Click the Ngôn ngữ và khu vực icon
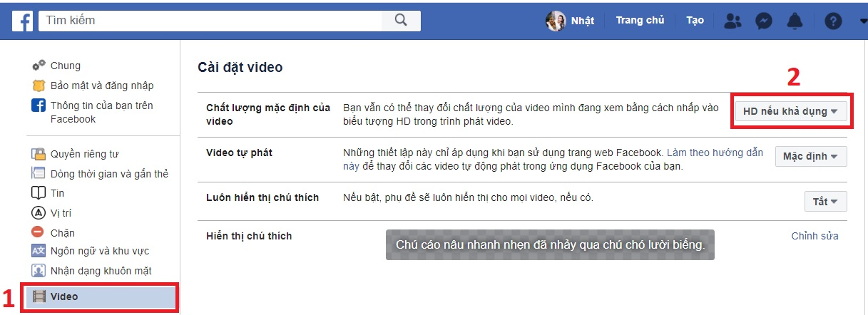The image size is (868, 315). click(39, 251)
